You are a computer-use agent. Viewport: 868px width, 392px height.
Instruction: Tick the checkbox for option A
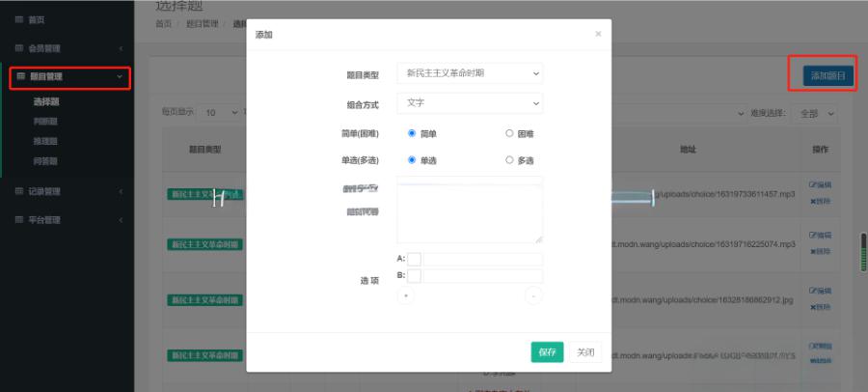[414, 260]
